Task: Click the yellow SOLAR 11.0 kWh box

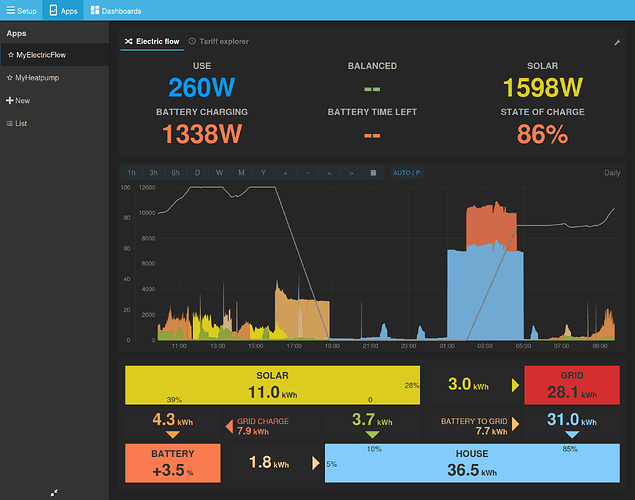Action: 273,385
